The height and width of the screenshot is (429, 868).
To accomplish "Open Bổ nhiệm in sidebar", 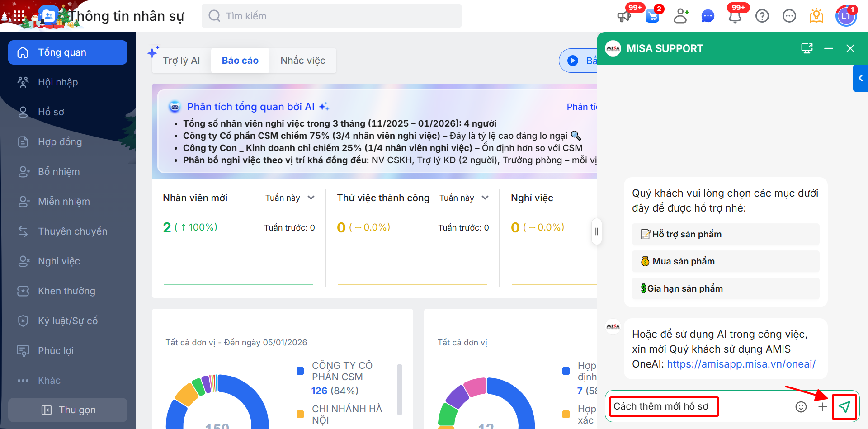I will point(68,172).
